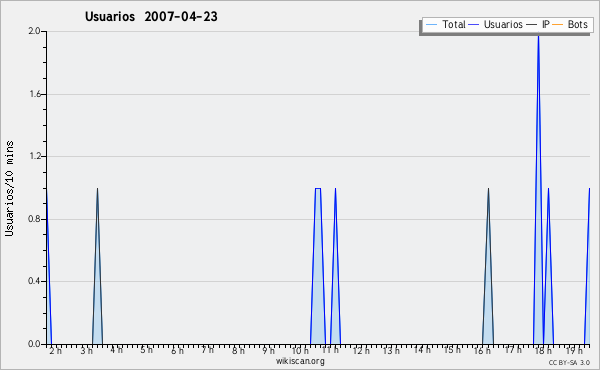Click the 0.4 y-axis value
The width and height of the screenshot is (600, 370).
pos(34,281)
